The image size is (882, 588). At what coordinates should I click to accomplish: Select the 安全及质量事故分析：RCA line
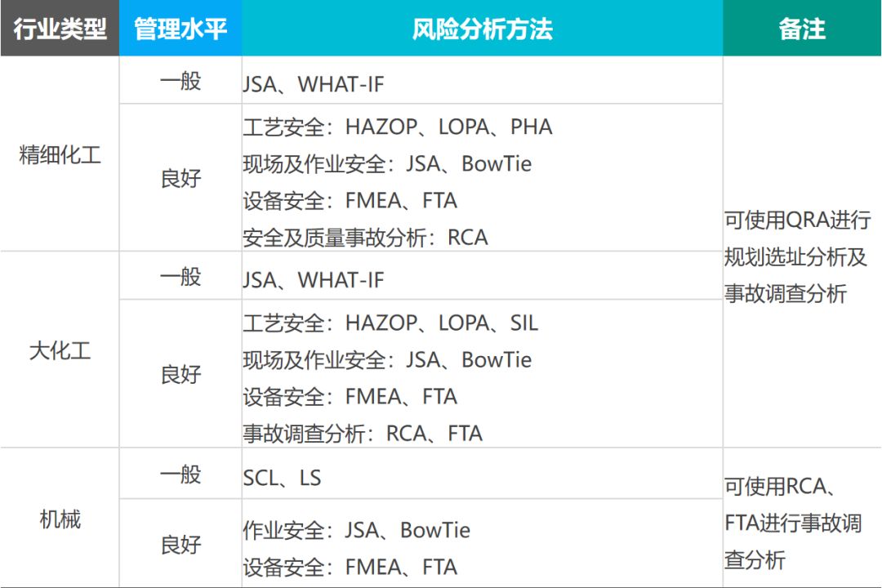[x=365, y=238]
